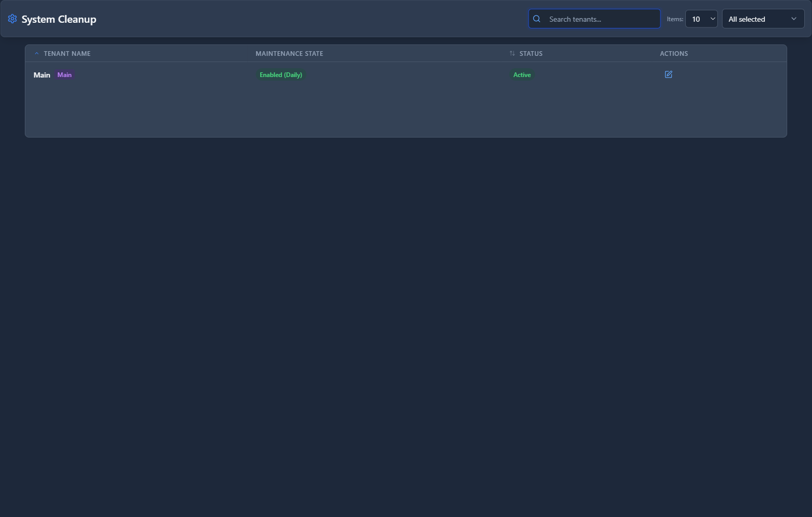812x517 pixels.
Task: Click the System Cleanup page title
Action: tap(59, 19)
